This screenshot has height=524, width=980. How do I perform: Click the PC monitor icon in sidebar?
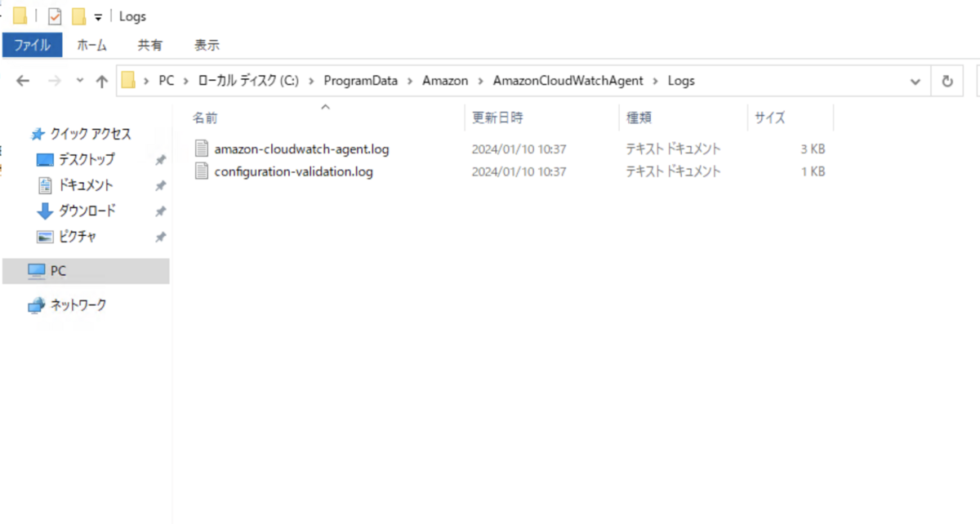pyautogui.click(x=37, y=270)
